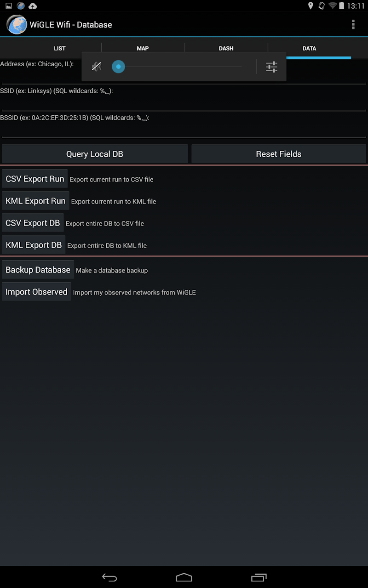368x588 pixels.
Task: Tap the cloud upload notification icon
Action: [33, 6]
